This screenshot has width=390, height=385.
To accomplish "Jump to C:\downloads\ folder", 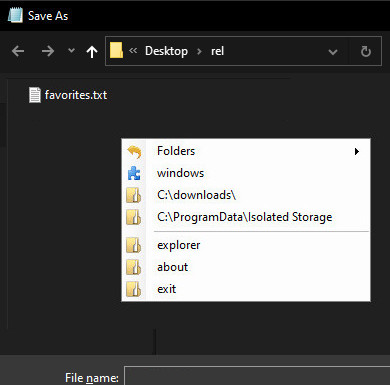I will [x=246, y=195].
